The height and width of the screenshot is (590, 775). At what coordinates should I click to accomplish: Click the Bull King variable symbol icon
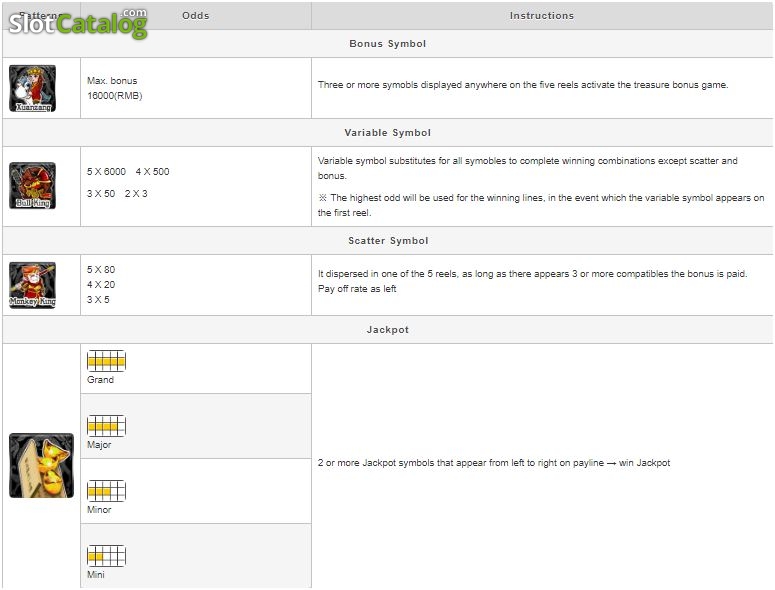(x=32, y=185)
